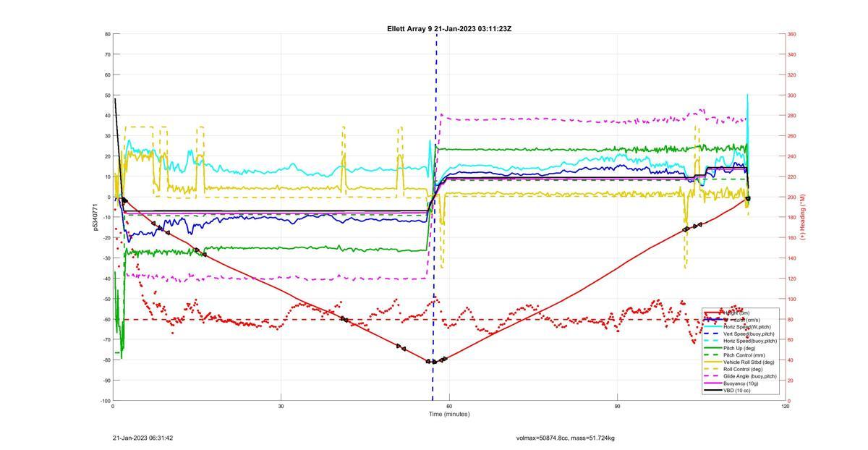
Task: Select the 'Time (minutes)' x-axis label
Action: point(449,414)
